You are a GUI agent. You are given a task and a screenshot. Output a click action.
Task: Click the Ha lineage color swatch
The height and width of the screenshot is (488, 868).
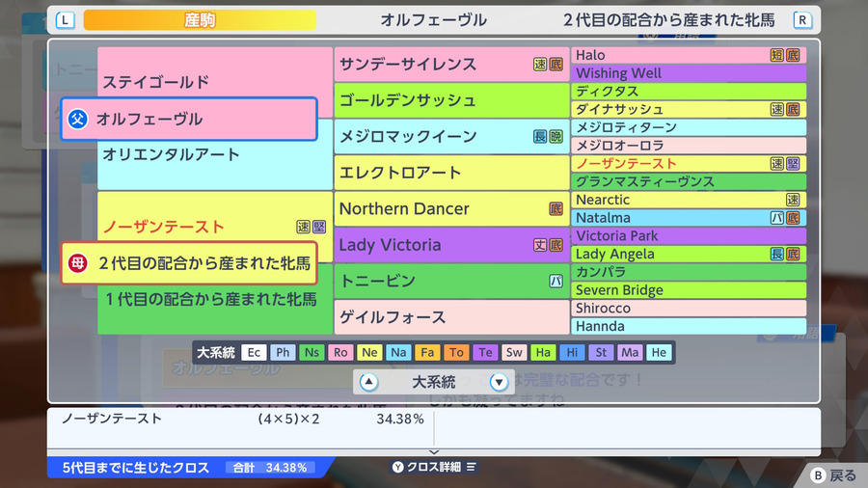[543, 352]
